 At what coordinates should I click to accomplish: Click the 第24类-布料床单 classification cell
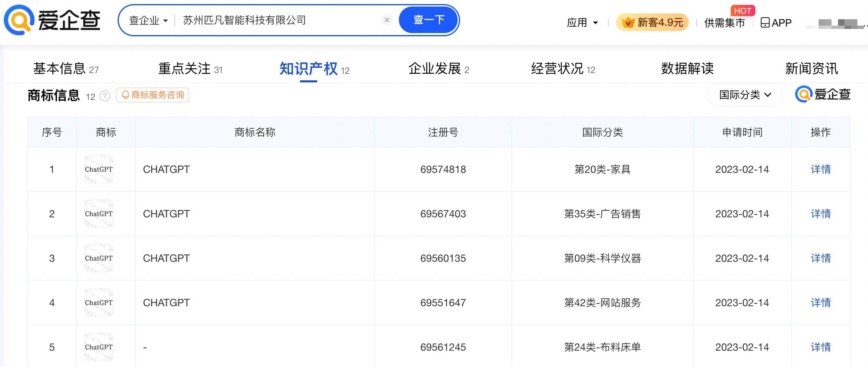point(602,347)
